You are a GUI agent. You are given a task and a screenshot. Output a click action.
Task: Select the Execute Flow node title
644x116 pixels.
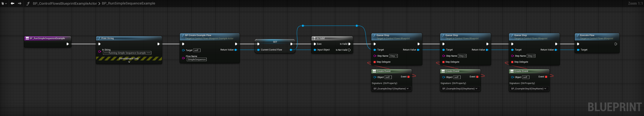click(587, 35)
